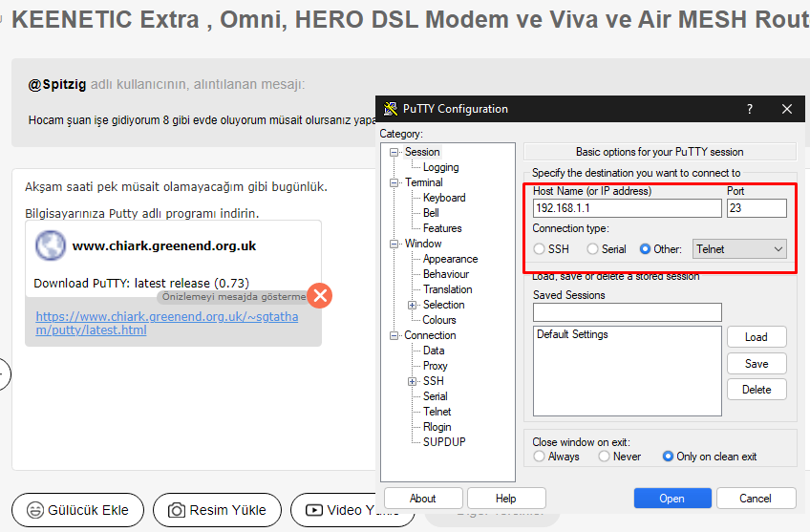
Task: Select Behaviour category in tree
Action: click(x=446, y=274)
